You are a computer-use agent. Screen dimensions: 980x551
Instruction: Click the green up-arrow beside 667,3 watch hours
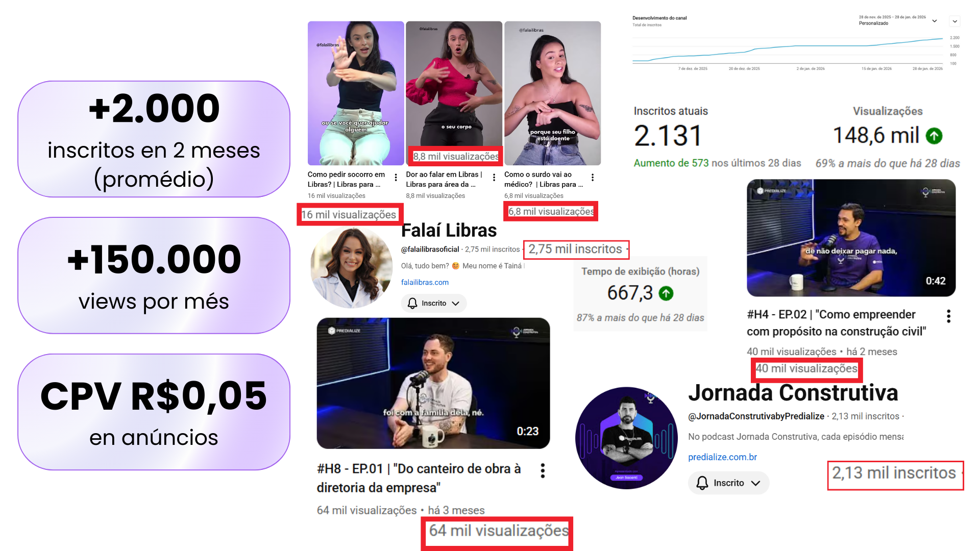click(x=666, y=293)
